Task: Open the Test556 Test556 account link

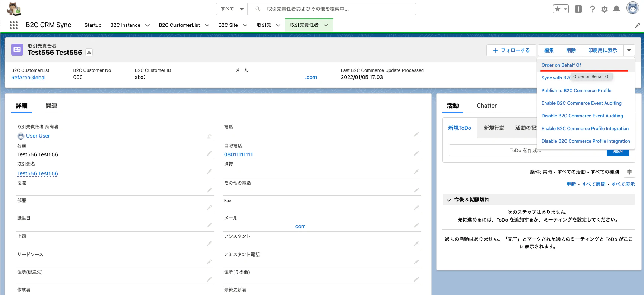Action: [38, 173]
